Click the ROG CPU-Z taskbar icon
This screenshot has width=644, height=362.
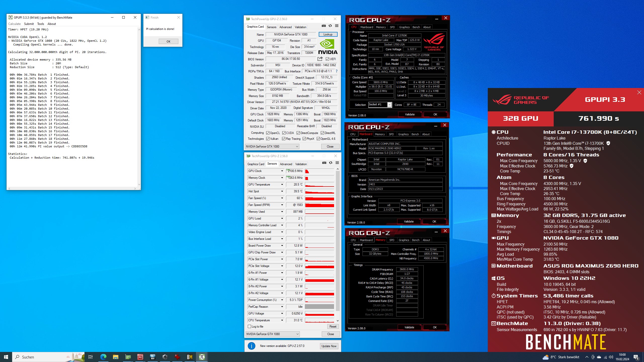[140, 357]
